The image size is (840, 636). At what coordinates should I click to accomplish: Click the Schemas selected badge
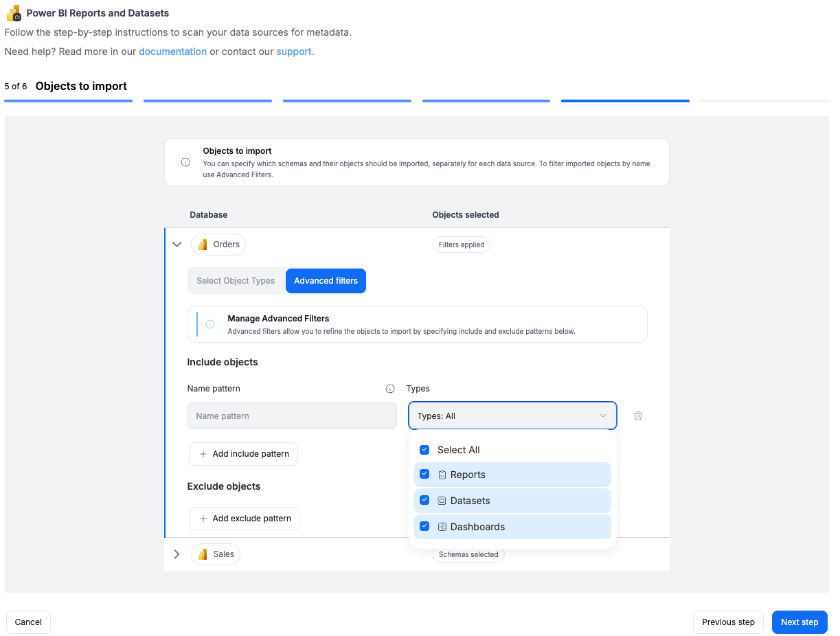[x=468, y=554]
